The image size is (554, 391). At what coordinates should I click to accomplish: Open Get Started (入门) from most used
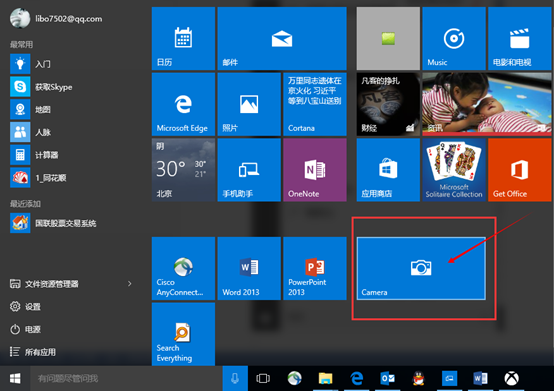[x=31, y=64]
